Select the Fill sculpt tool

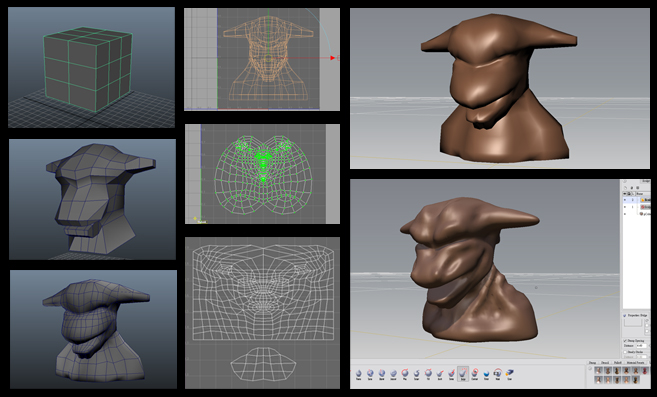coord(428,373)
